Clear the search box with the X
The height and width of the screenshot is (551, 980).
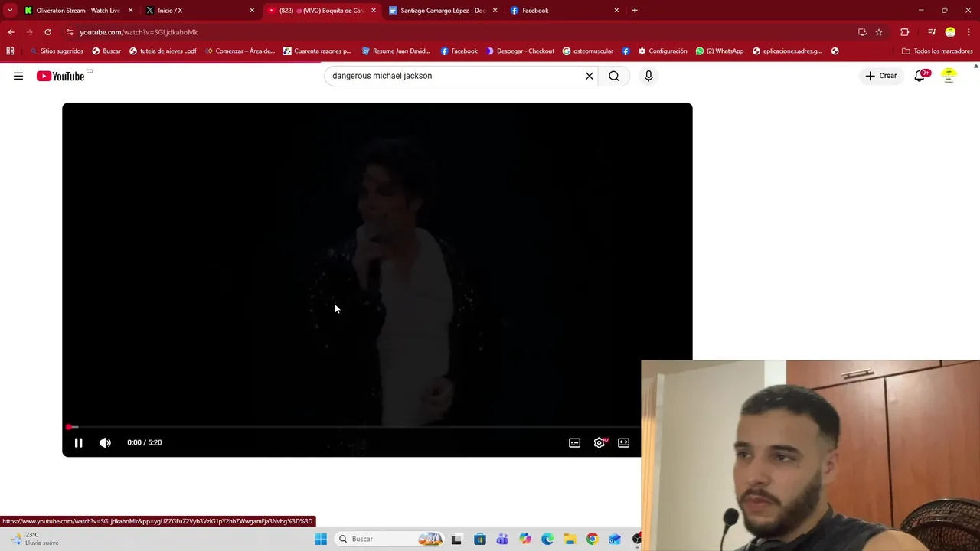[x=590, y=76]
